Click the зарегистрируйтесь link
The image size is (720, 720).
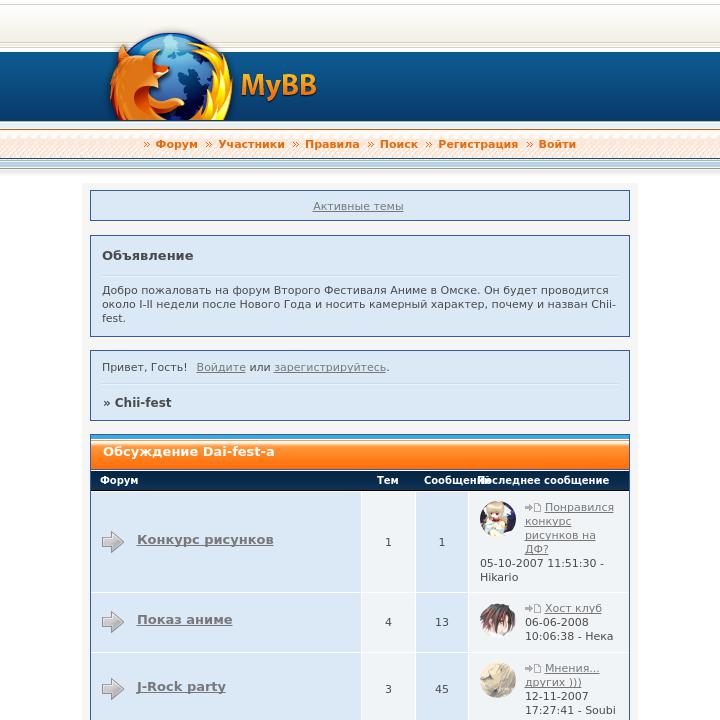[330, 367]
